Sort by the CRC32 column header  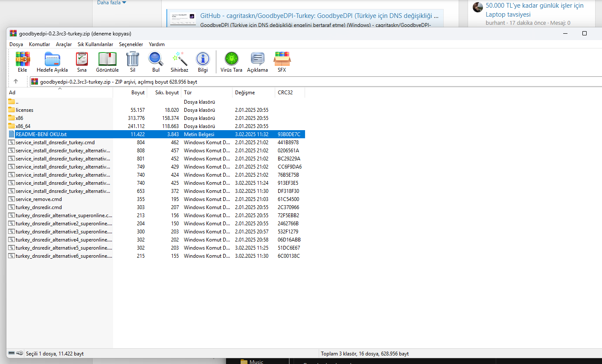point(290,93)
